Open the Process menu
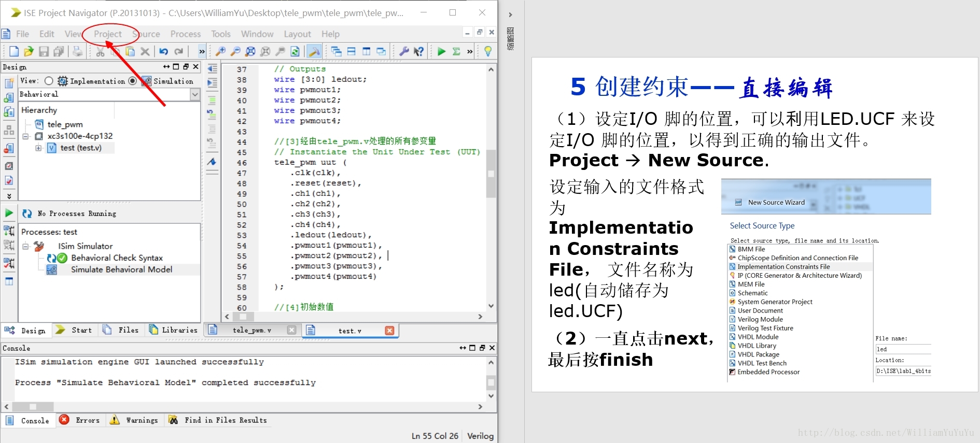This screenshot has height=443, width=980. tap(185, 34)
